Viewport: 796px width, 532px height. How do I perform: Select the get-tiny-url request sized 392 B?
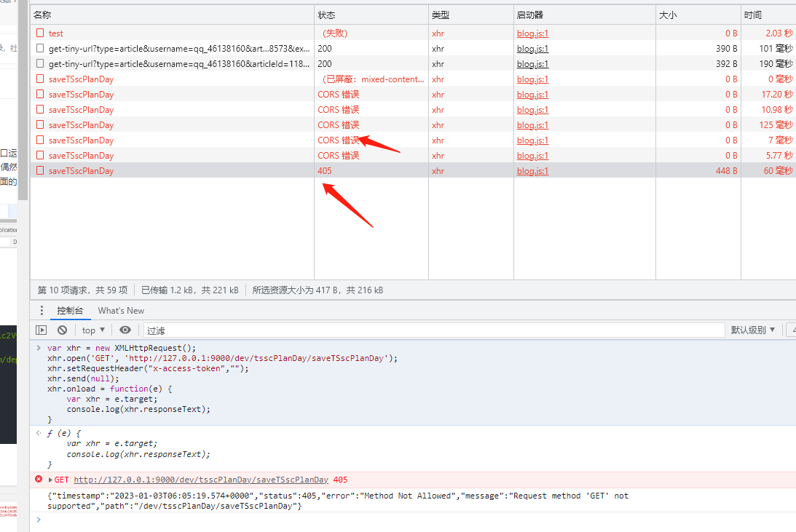(413, 63)
